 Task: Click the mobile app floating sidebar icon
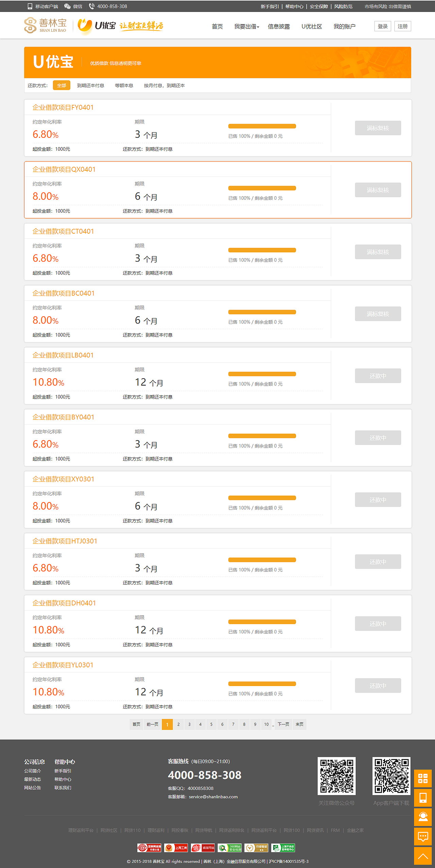[x=423, y=798]
